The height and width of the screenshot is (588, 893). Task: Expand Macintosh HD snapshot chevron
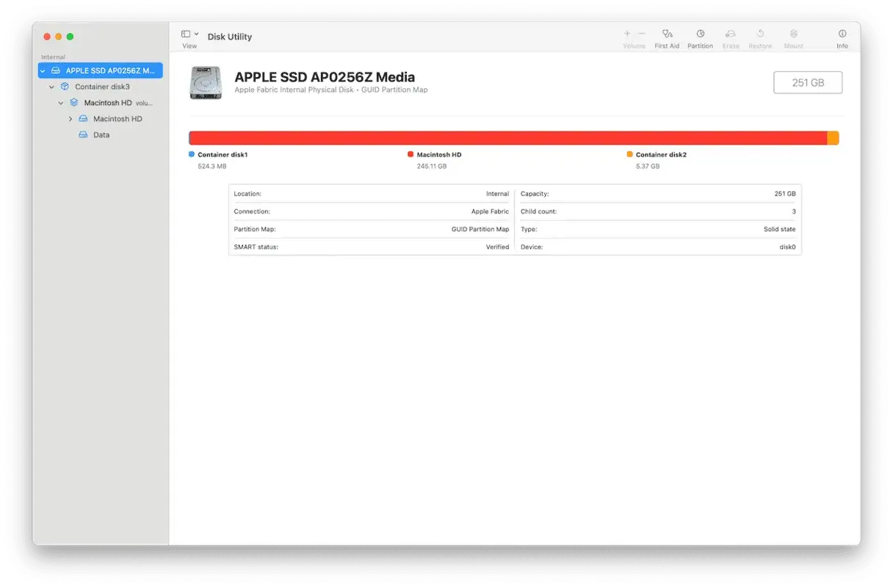(x=70, y=119)
